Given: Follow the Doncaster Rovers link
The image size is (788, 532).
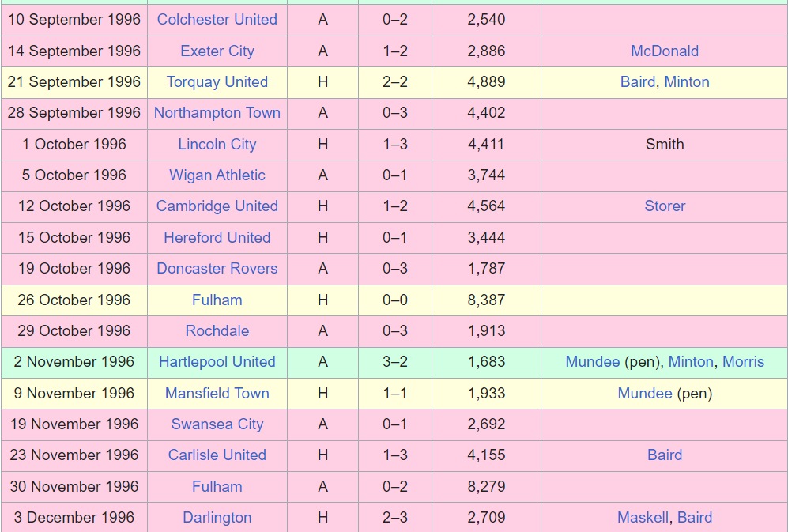Looking at the screenshot, I should 217,269.
